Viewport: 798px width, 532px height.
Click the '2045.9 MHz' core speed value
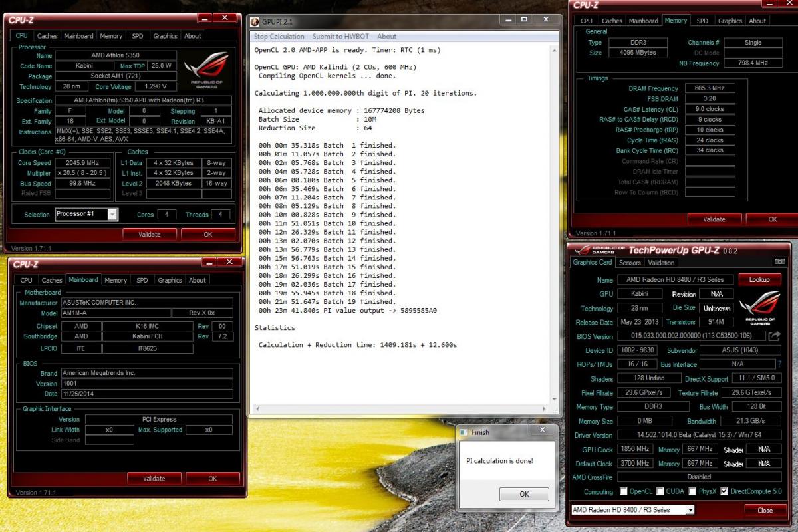coord(82,162)
